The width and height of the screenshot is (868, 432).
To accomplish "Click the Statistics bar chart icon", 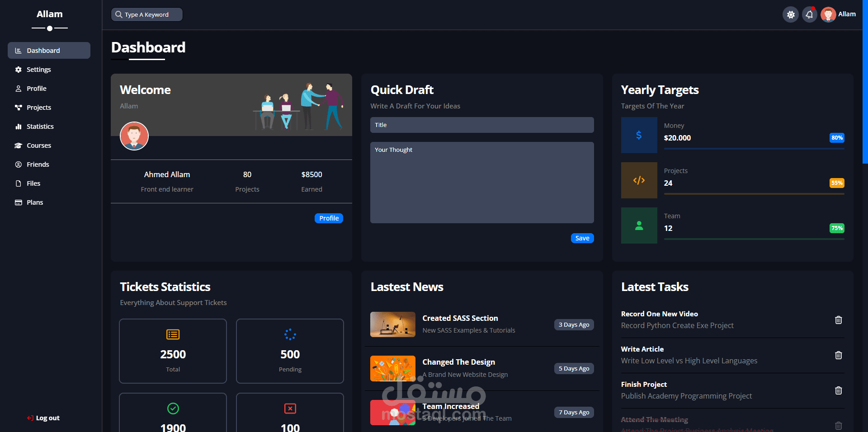I will pos(19,127).
